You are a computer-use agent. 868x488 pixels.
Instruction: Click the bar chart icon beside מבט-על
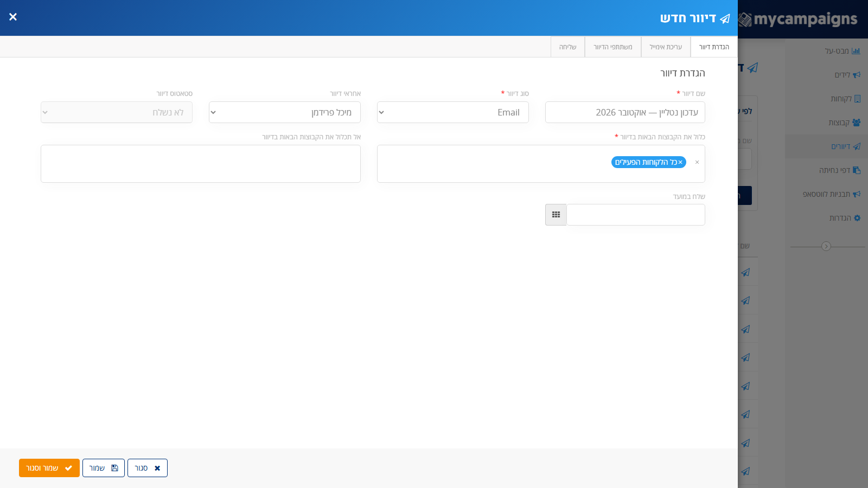[856, 51]
